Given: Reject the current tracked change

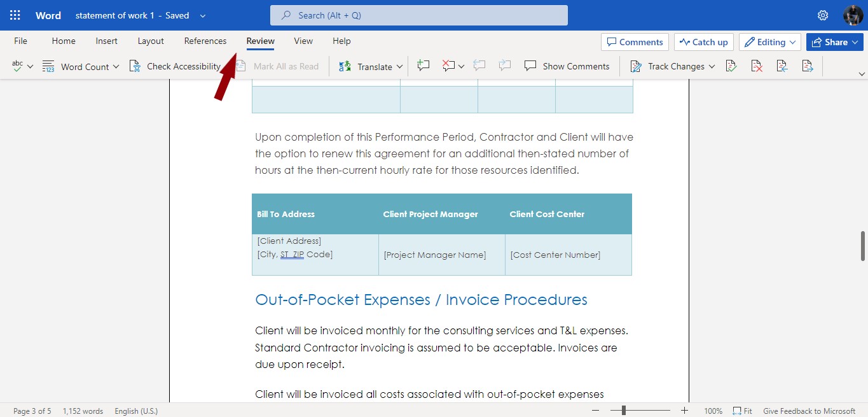Looking at the screenshot, I should [x=756, y=66].
